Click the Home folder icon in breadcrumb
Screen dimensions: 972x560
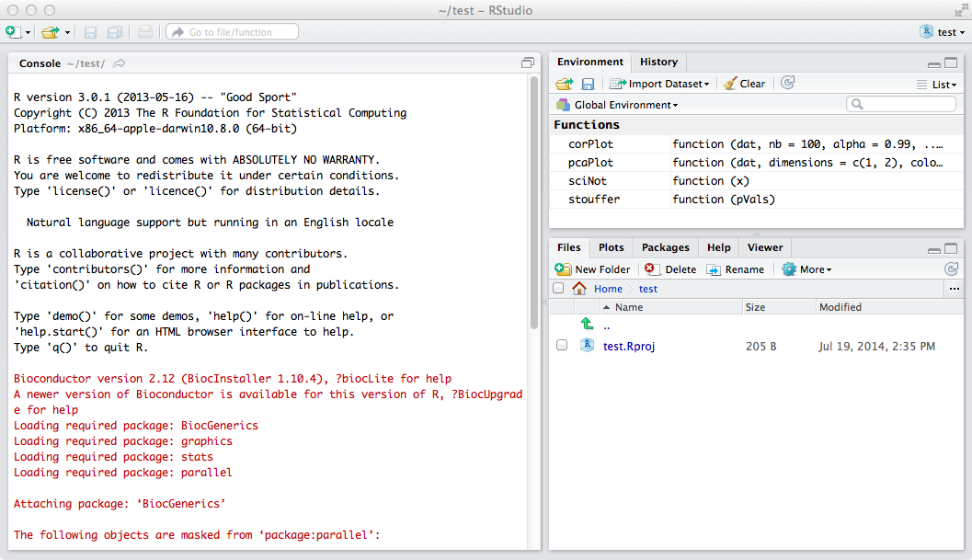coord(579,289)
